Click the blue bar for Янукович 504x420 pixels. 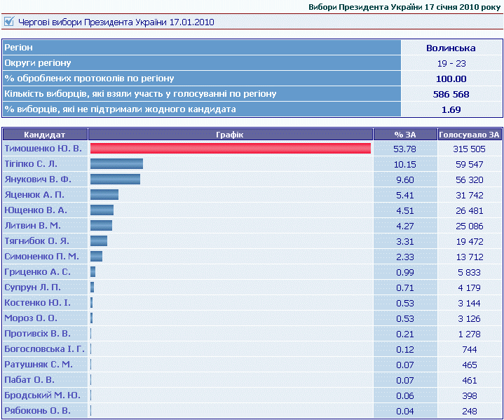(x=115, y=179)
